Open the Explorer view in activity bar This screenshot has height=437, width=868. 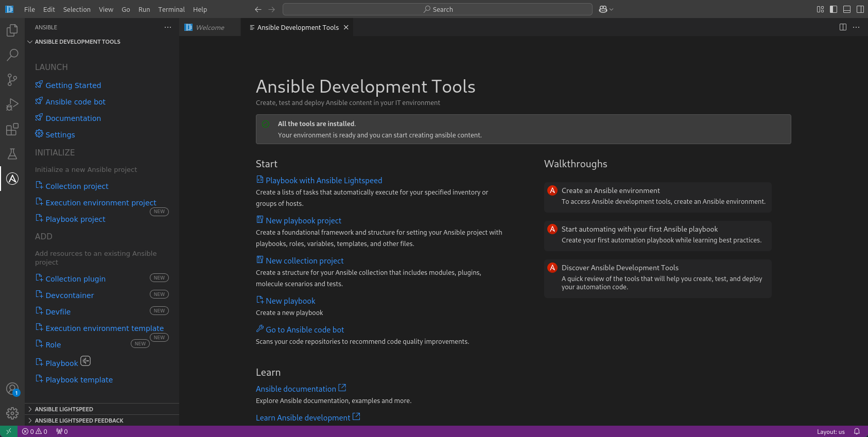(x=12, y=30)
